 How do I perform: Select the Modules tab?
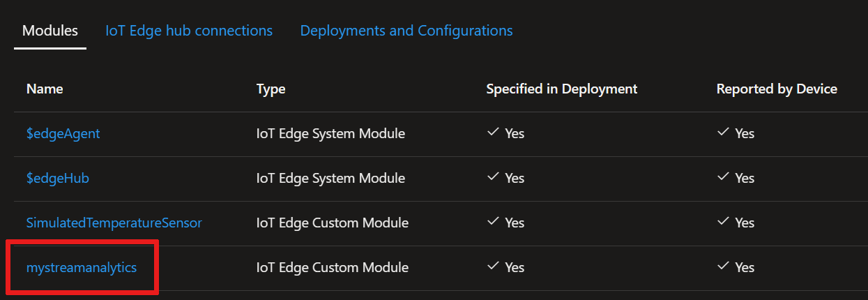pyautogui.click(x=50, y=31)
